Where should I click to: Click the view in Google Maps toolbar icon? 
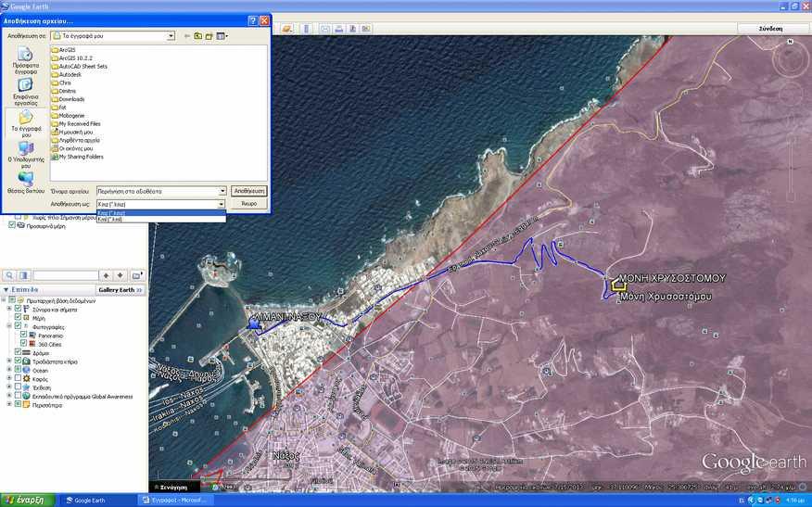pyautogui.click(x=366, y=29)
